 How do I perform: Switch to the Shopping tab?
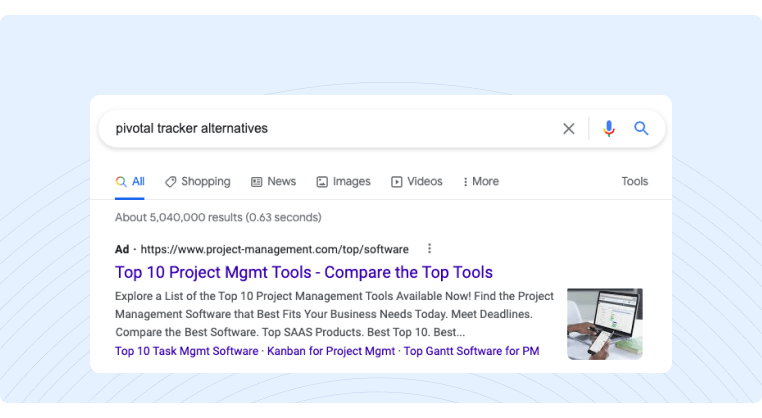coord(198,181)
